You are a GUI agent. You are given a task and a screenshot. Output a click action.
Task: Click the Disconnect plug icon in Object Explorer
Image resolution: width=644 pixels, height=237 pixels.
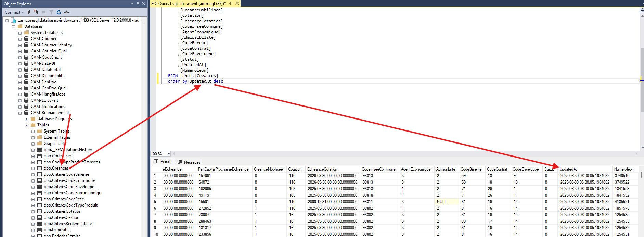pos(36,12)
